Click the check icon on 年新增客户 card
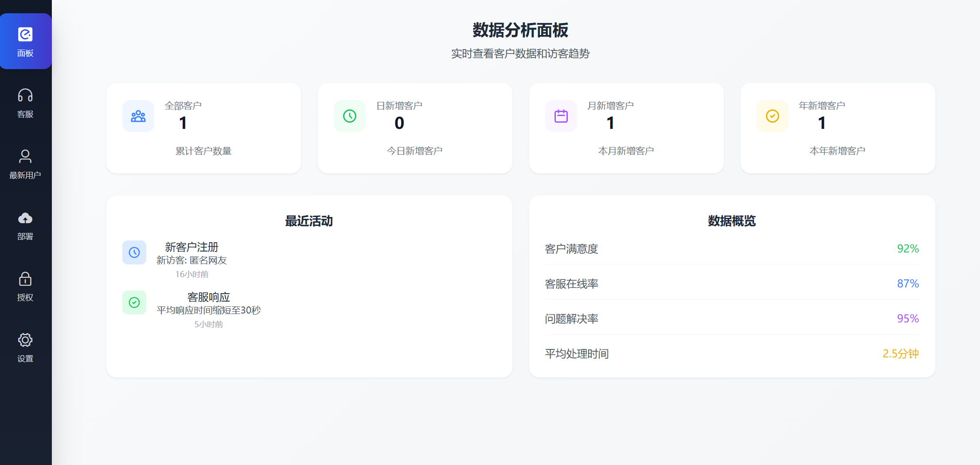Viewport: 980px width, 465px height. [x=772, y=116]
